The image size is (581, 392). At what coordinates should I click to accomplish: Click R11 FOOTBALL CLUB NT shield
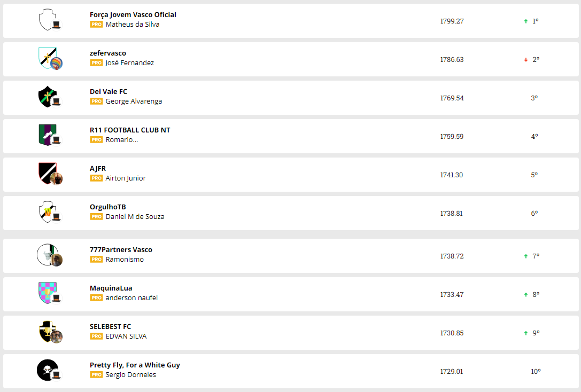pos(47,134)
